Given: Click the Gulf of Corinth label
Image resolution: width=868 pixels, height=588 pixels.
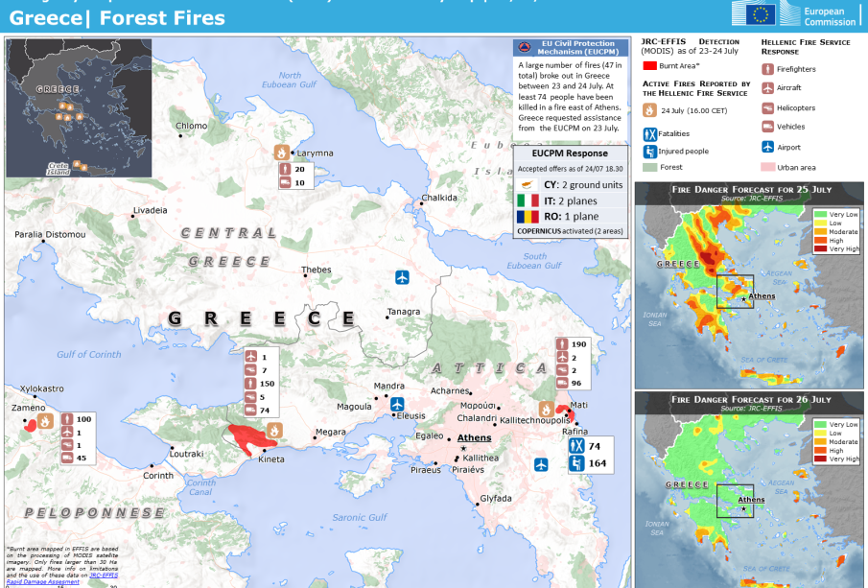Looking at the screenshot, I should (x=88, y=354).
